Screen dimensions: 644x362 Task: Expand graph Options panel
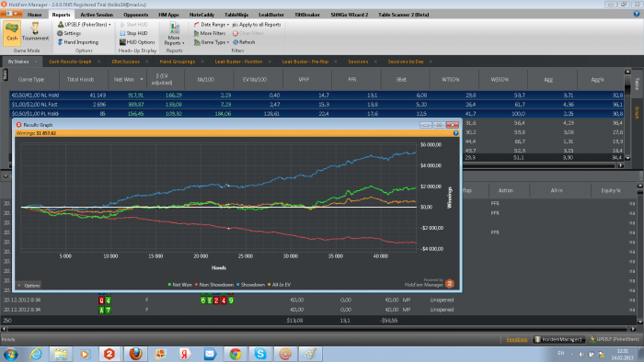pyautogui.click(x=29, y=286)
